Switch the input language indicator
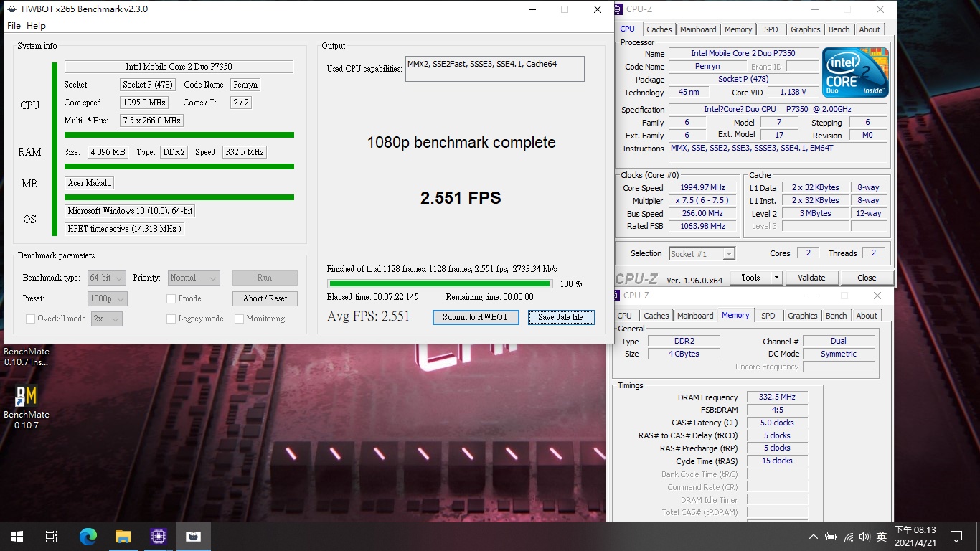 coord(882,537)
